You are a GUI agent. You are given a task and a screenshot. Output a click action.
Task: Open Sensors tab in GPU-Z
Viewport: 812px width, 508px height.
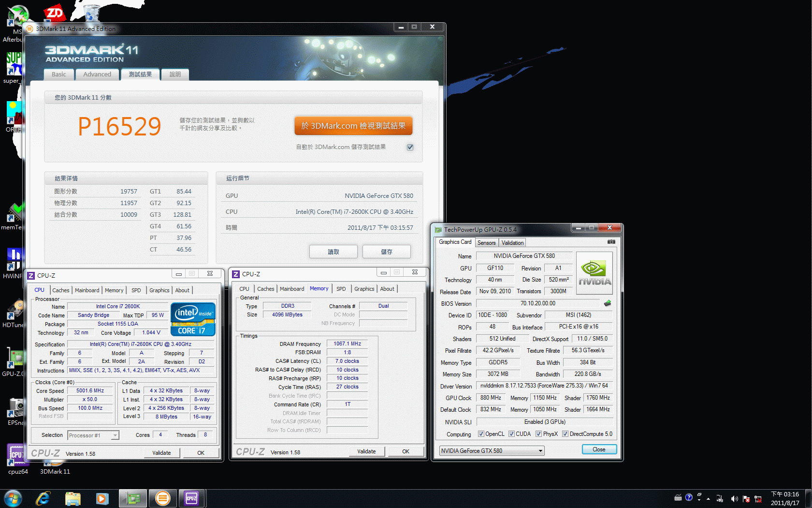click(487, 243)
